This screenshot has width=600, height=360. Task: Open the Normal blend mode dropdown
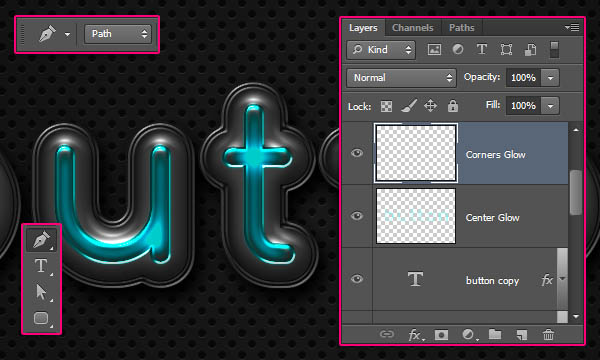point(401,78)
